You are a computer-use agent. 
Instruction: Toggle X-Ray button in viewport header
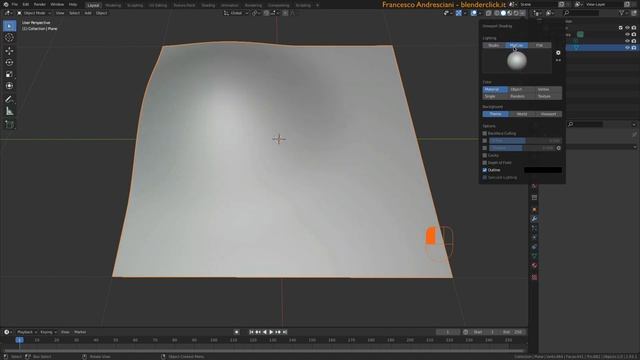[489, 13]
